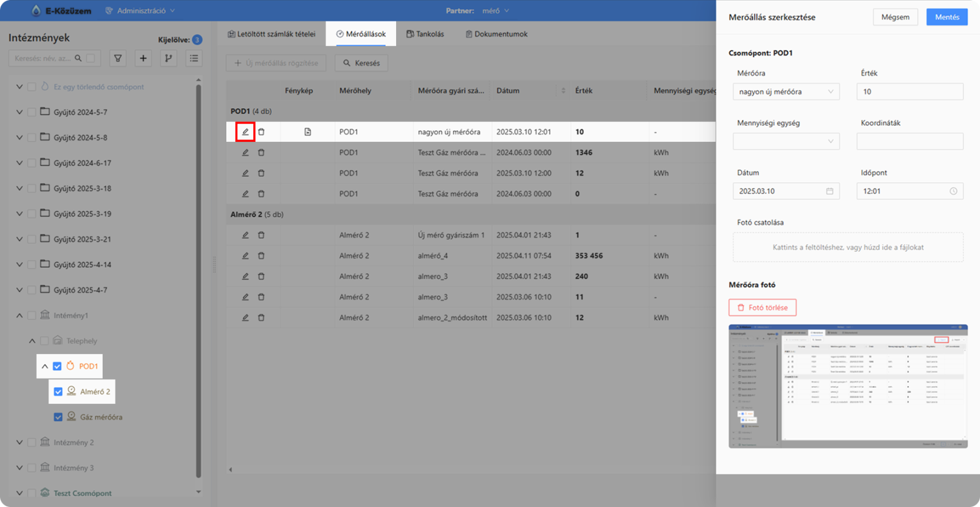Click the sidebar vertical scrollbar

198,280
